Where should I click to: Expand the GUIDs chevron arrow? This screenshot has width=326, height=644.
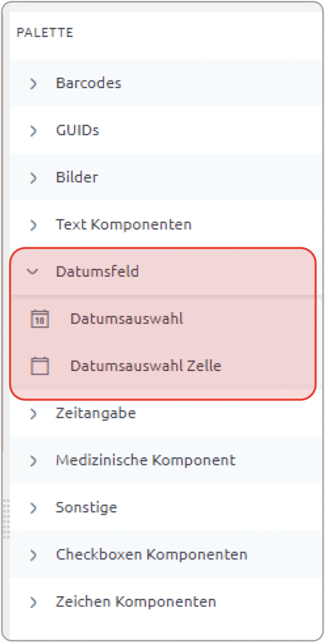[34, 131]
